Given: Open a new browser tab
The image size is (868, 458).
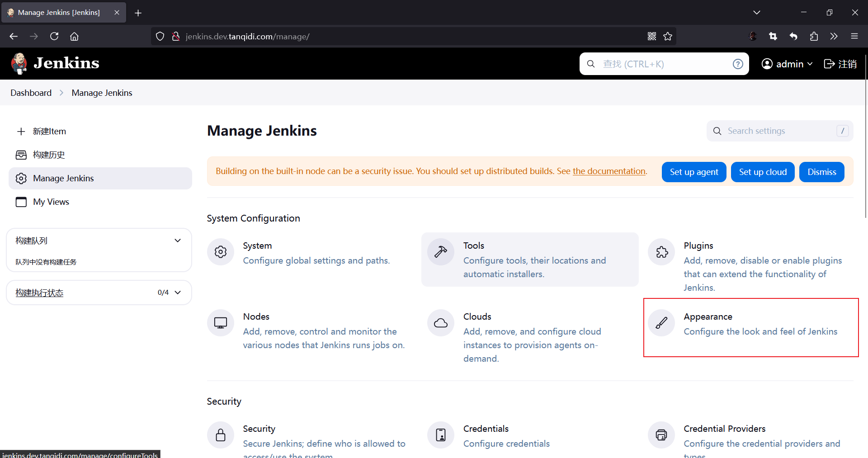Looking at the screenshot, I should tap(138, 13).
